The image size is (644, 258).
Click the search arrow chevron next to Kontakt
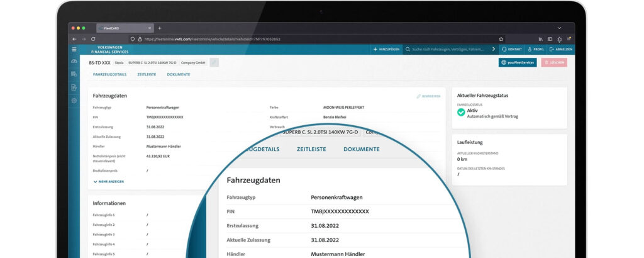coord(494,49)
